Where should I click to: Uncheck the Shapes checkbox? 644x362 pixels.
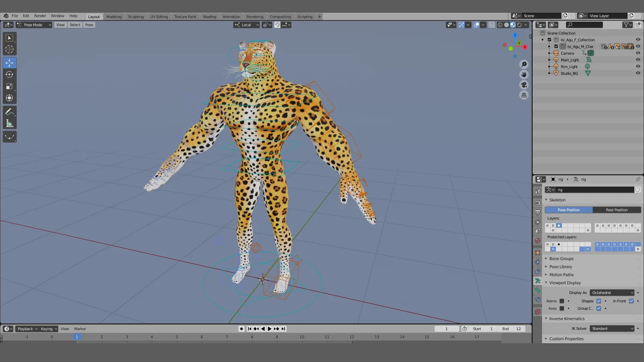pyautogui.click(x=599, y=301)
